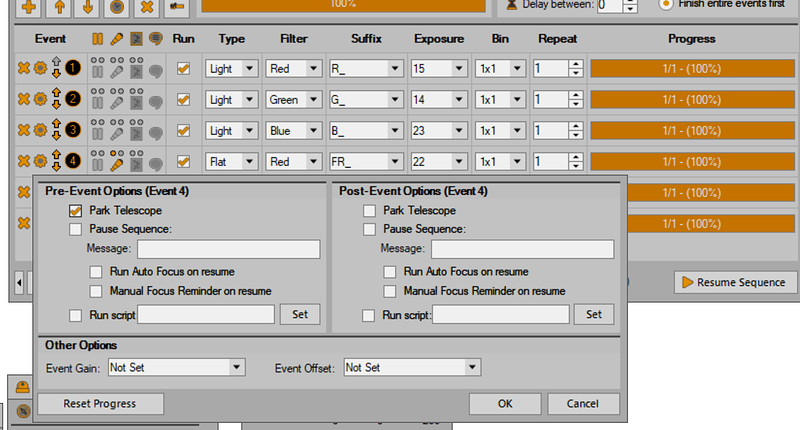The width and height of the screenshot is (800, 430).
Task: Click the top toolbar move-up arrow icon
Action: click(x=59, y=7)
